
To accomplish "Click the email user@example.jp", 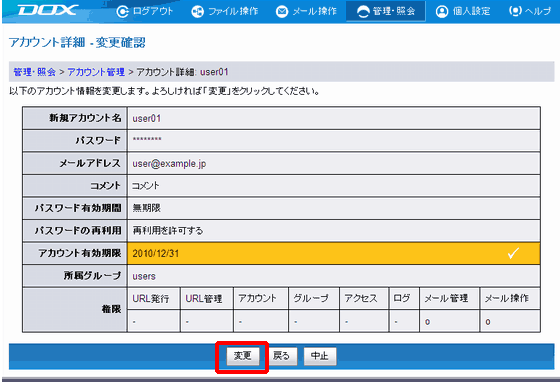I will [x=169, y=164].
